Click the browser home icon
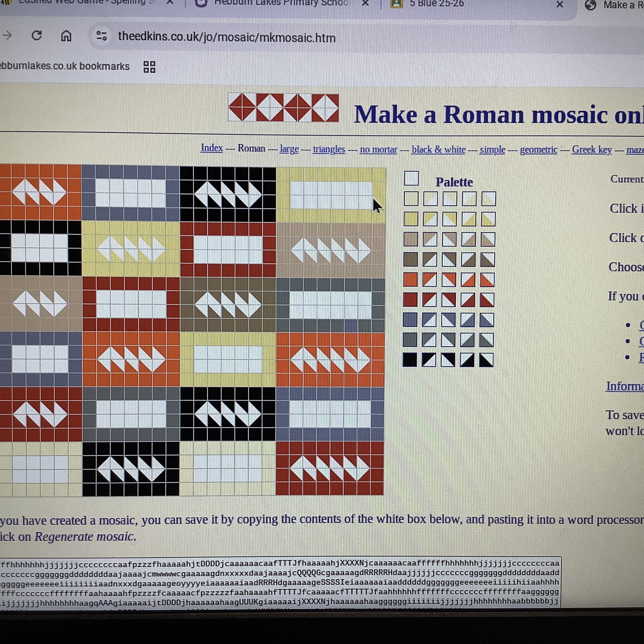 click(66, 35)
